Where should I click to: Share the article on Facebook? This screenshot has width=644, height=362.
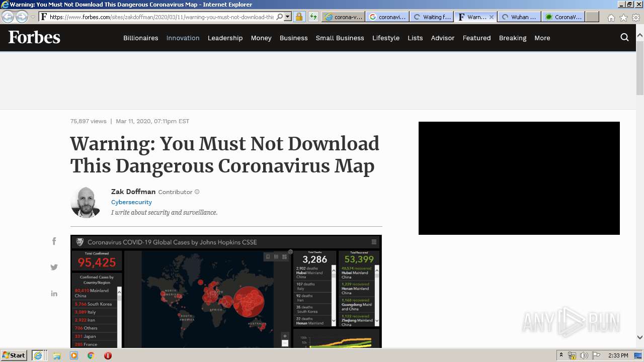tap(54, 241)
